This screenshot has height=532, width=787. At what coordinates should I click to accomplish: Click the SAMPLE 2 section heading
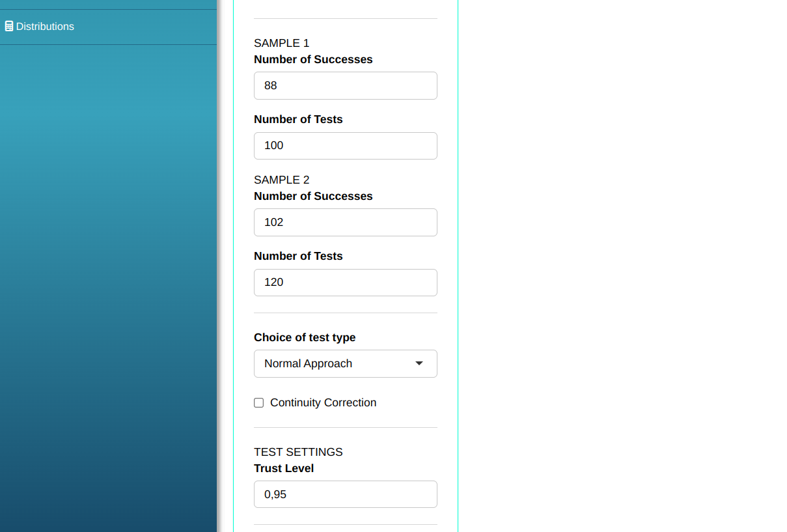tap(282, 180)
